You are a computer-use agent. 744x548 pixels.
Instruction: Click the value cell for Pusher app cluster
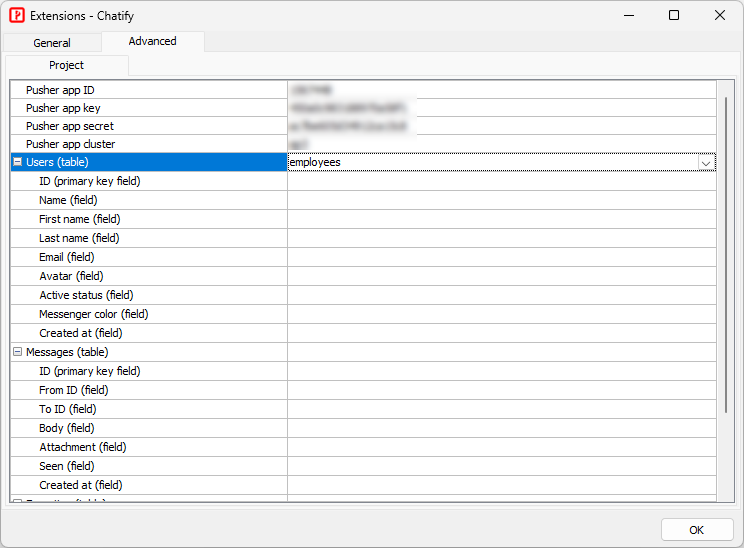tap(502, 144)
